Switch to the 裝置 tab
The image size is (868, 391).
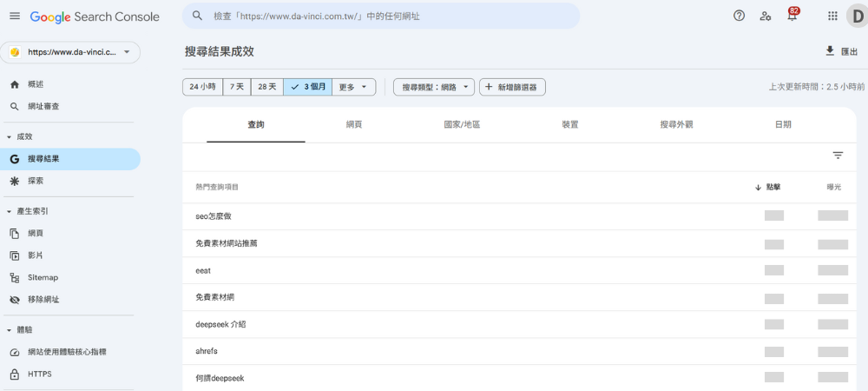pos(570,124)
